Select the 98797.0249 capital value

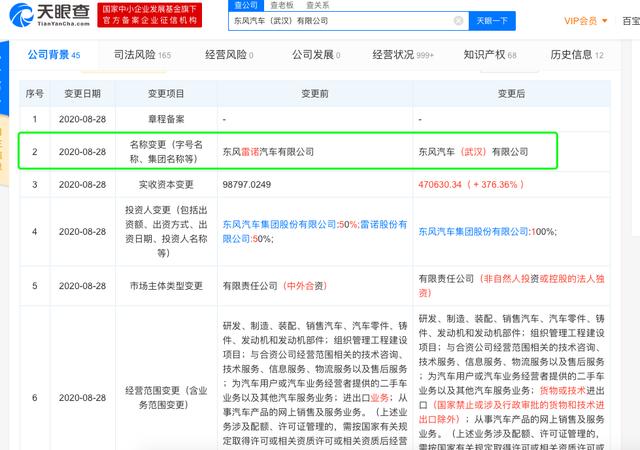pos(247,185)
